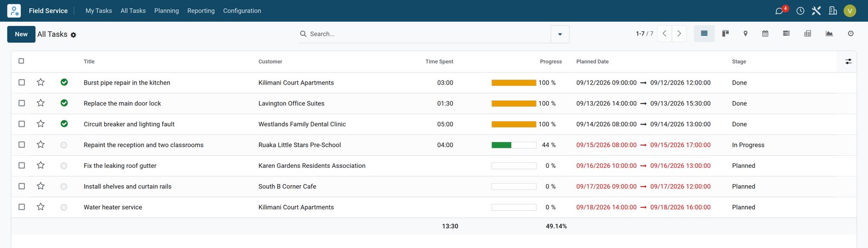Open the user avatar V menu
The height and width of the screenshot is (248, 868).
[x=850, y=11]
